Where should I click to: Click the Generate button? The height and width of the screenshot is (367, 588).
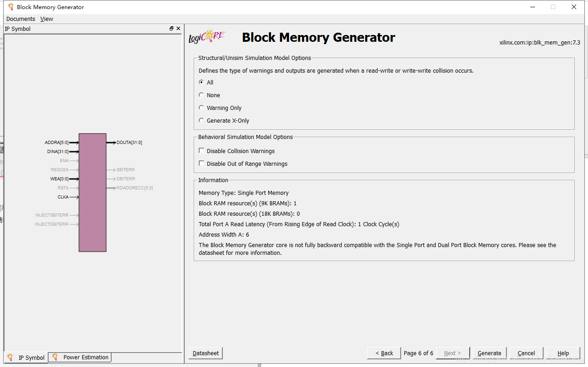coord(490,353)
